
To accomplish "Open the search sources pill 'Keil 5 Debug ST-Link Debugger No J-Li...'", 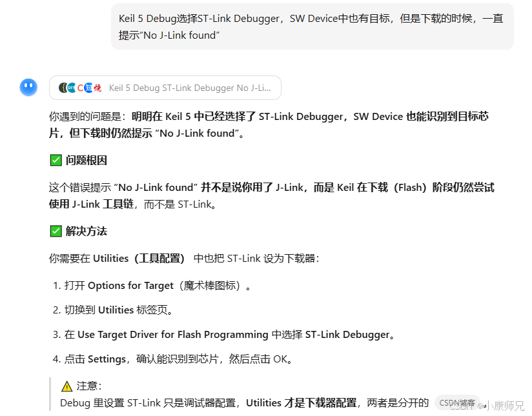I will pos(165,88).
